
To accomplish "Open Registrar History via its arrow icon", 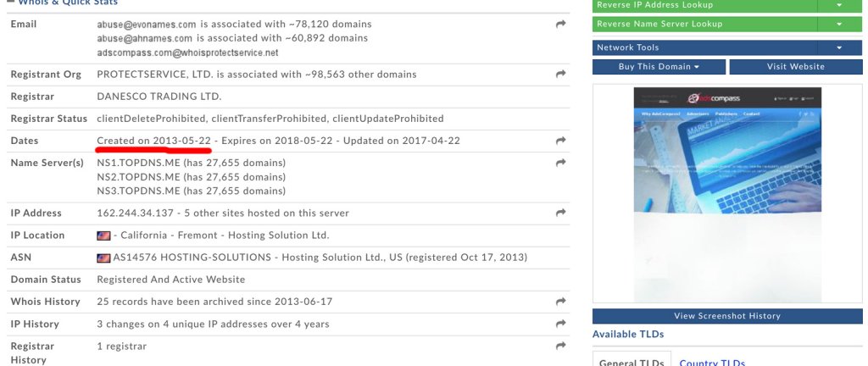I will [x=560, y=346].
